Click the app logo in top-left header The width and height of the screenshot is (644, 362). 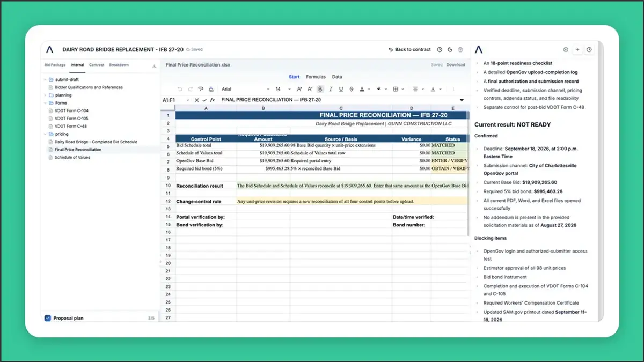[50, 49]
